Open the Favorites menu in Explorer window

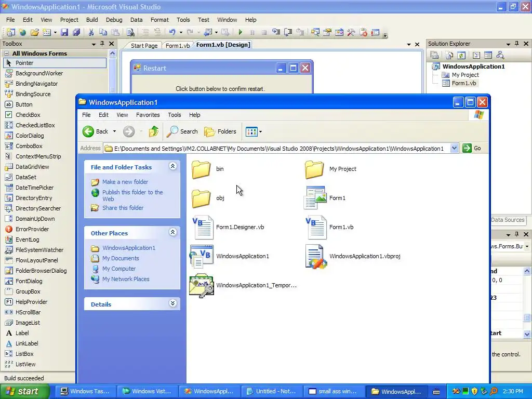pyautogui.click(x=148, y=115)
